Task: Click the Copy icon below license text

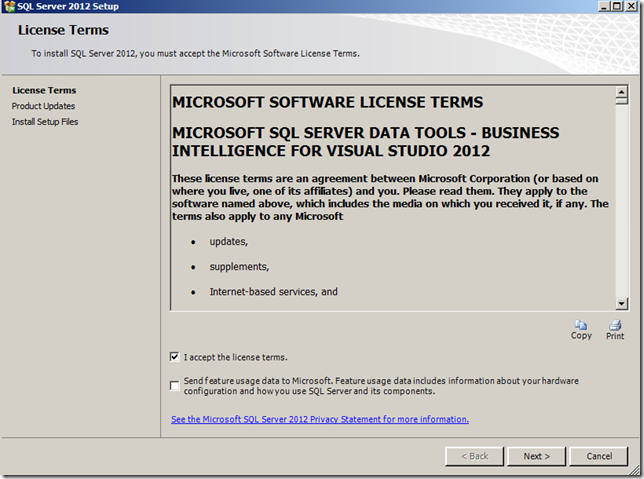Action: tap(581, 324)
